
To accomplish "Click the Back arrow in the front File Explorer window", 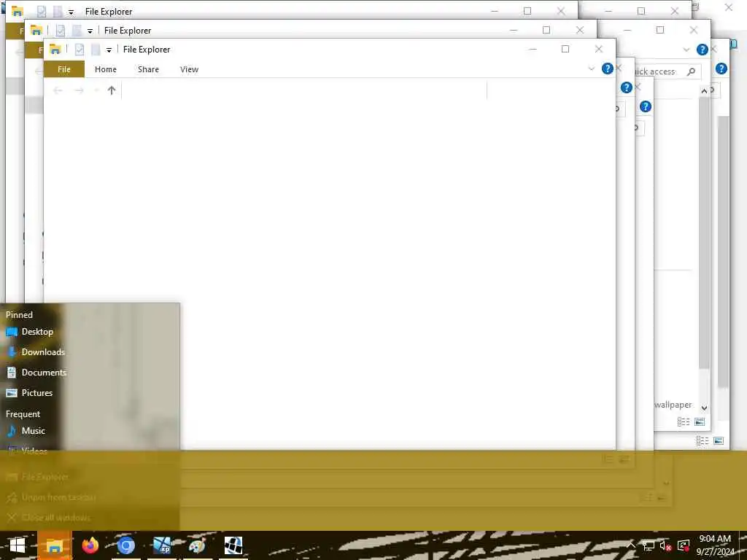I will click(x=58, y=90).
